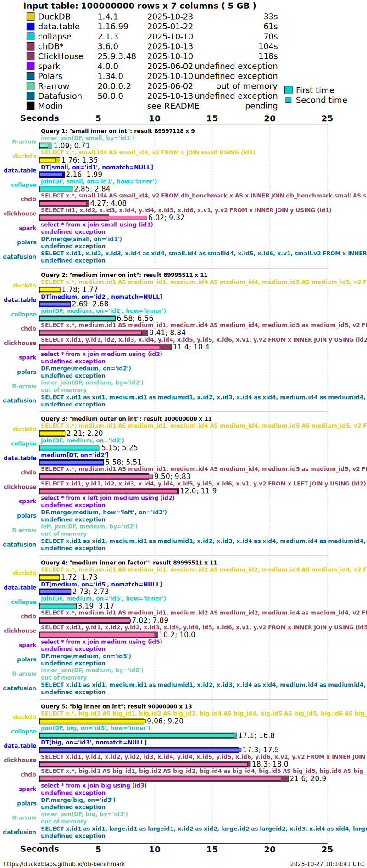Click the Query 3 'medium outer on int' heading

click(x=126, y=418)
